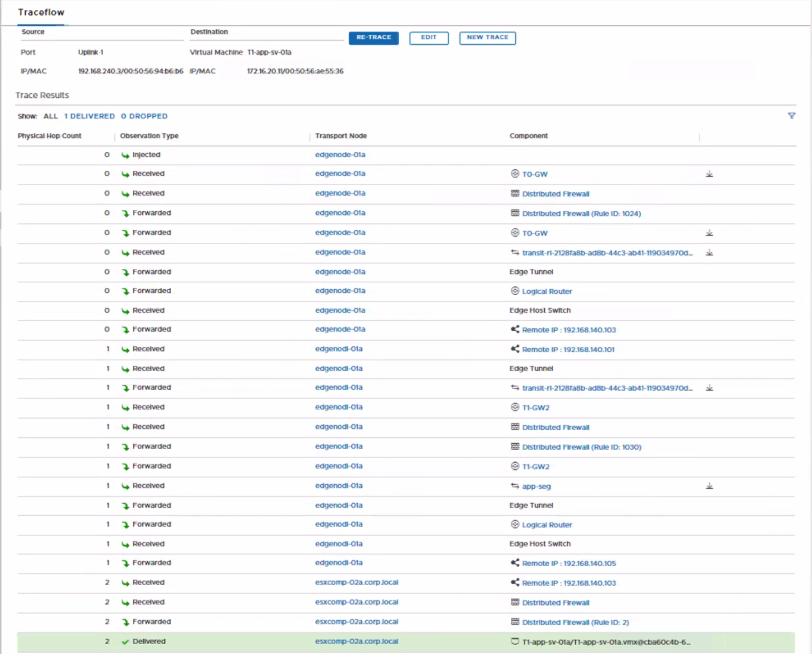812x654 pixels.
Task: Click download icon in app-seg row
Action: coord(709,486)
